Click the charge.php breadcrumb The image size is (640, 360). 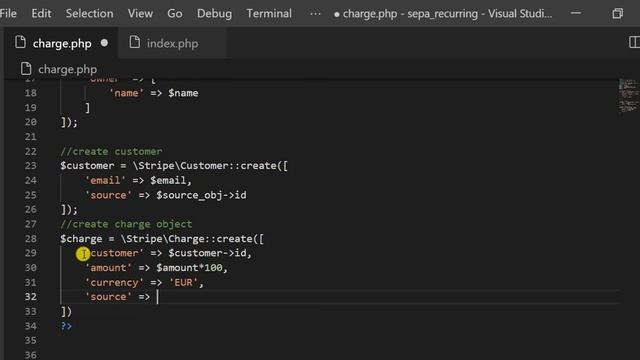click(67, 69)
